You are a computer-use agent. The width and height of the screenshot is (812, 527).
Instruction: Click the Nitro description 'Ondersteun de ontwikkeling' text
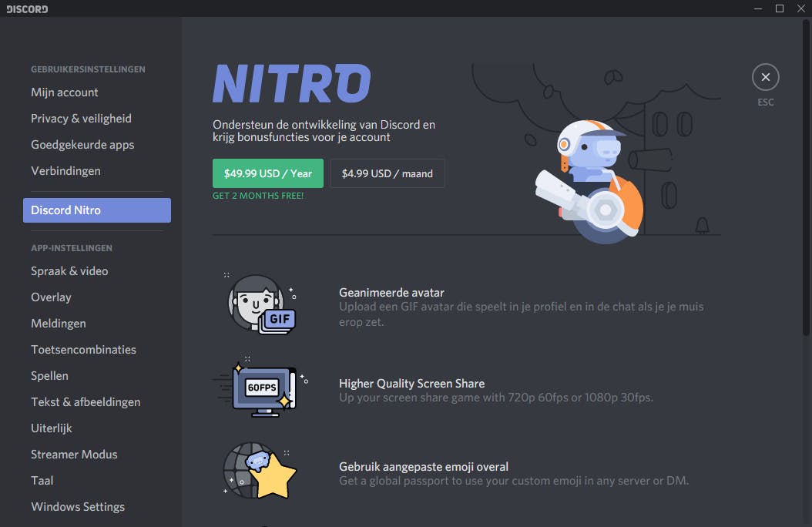pyautogui.click(x=324, y=131)
